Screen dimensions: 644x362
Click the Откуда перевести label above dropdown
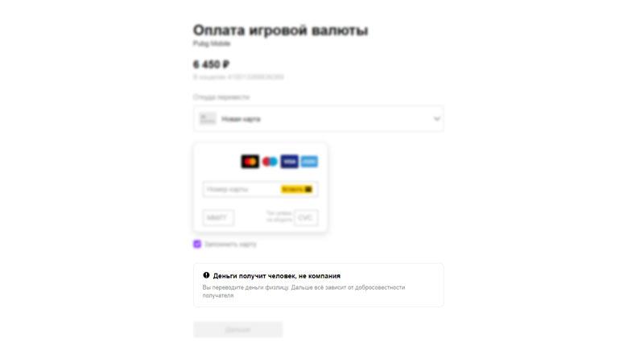point(221,97)
